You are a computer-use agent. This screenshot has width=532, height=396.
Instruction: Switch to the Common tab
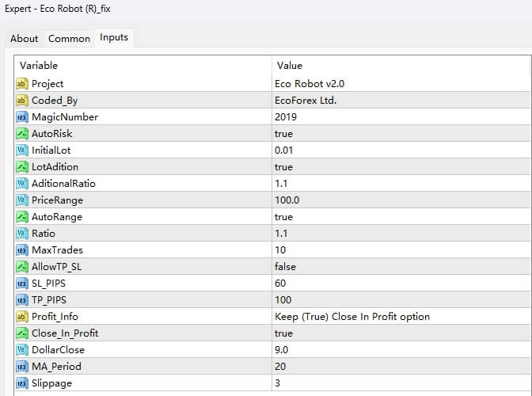[x=69, y=38]
